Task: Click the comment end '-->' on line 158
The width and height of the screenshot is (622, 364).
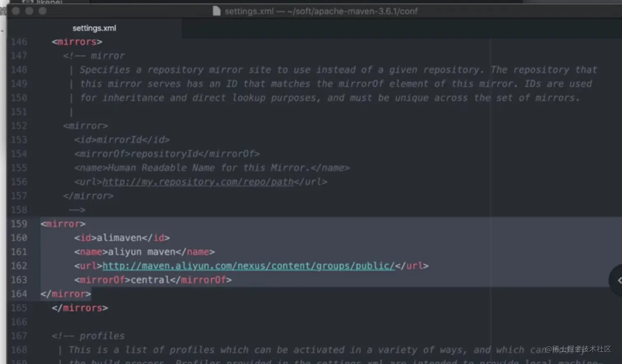Action: pyautogui.click(x=77, y=210)
